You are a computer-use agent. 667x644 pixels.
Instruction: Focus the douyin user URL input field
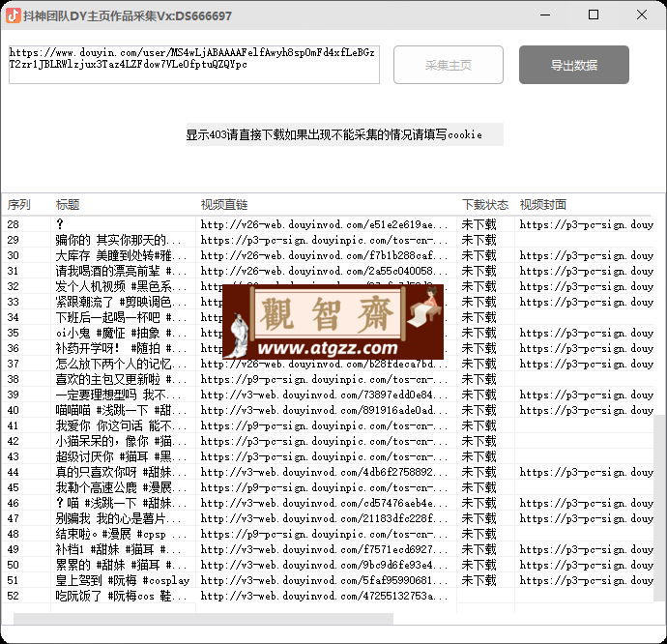coord(194,65)
